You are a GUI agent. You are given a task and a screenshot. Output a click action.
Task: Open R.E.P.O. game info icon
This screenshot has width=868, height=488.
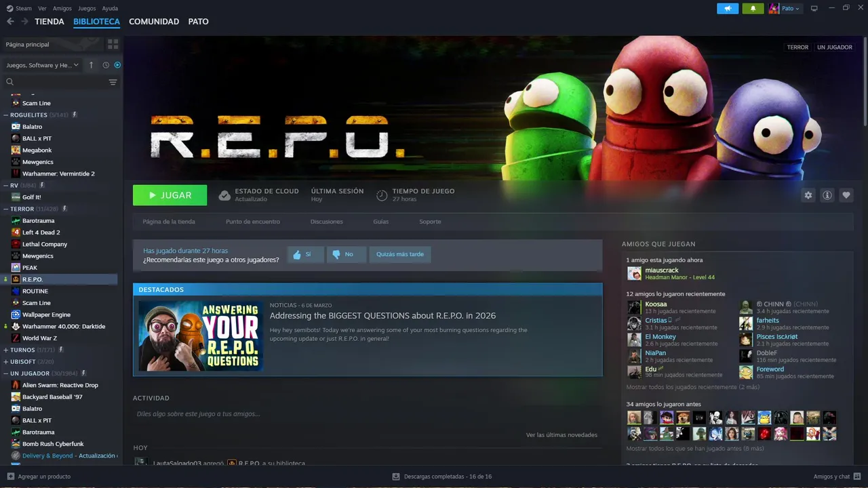827,195
